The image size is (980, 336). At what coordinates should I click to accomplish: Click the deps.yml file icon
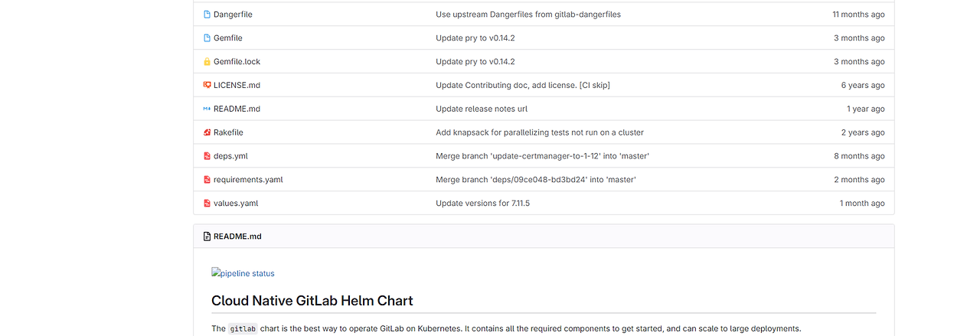click(x=207, y=156)
